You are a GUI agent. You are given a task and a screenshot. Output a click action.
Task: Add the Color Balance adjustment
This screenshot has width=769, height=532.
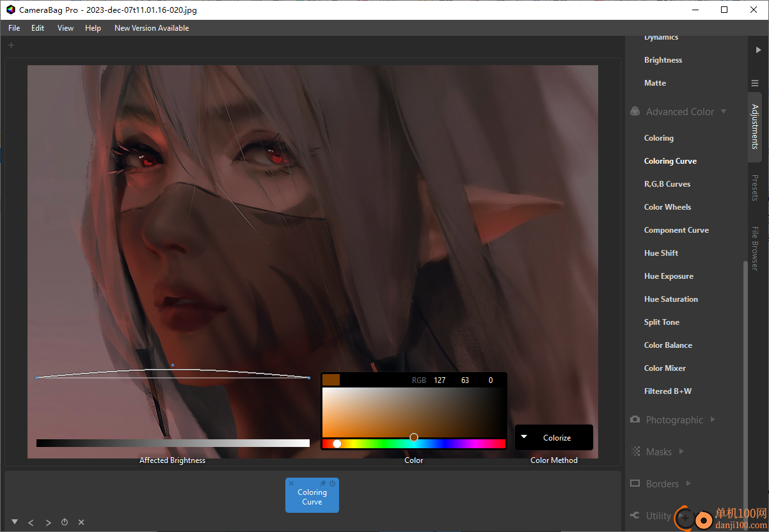point(668,345)
